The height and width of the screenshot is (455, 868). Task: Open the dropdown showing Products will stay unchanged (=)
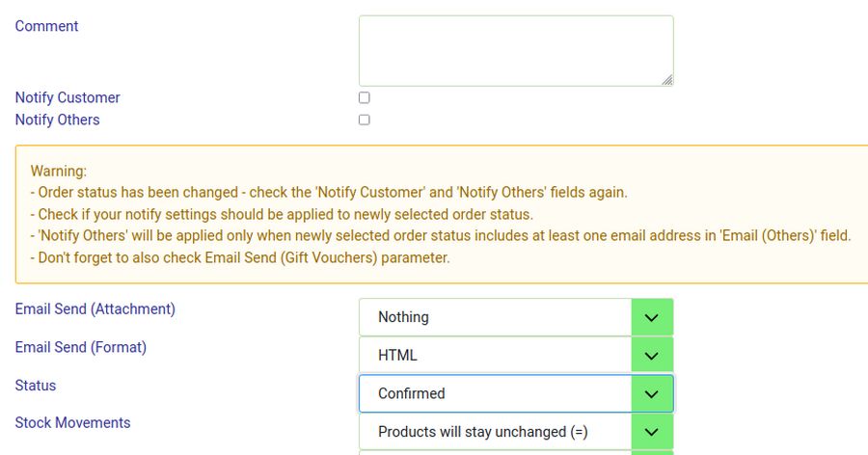coord(496,432)
